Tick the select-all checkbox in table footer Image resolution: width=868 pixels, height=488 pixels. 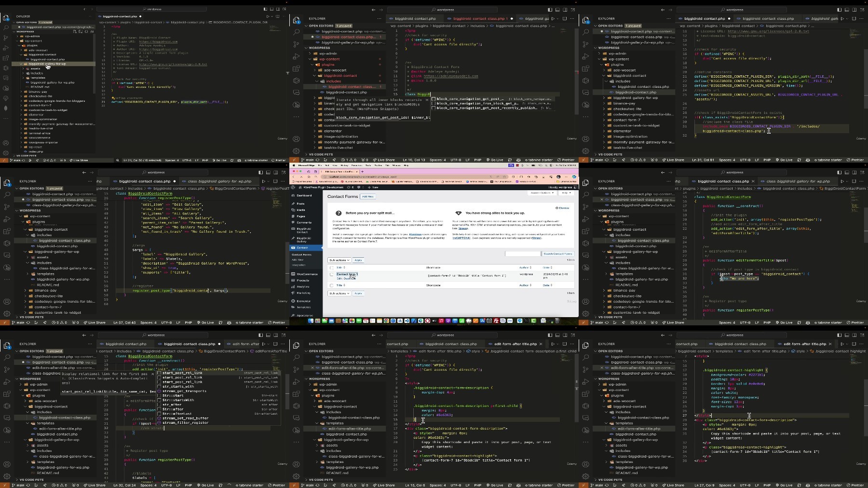point(331,285)
